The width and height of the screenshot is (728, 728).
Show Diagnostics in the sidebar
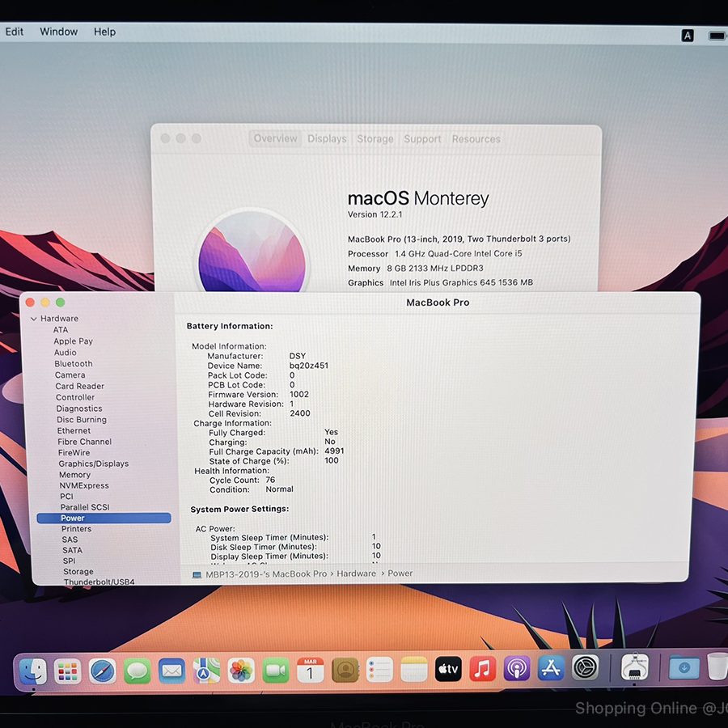coord(79,408)
